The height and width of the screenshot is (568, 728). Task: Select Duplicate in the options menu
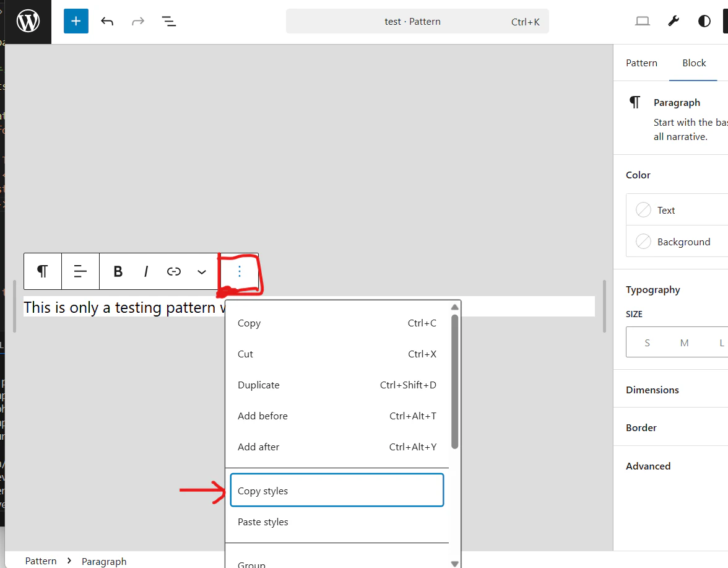point(337,385)
